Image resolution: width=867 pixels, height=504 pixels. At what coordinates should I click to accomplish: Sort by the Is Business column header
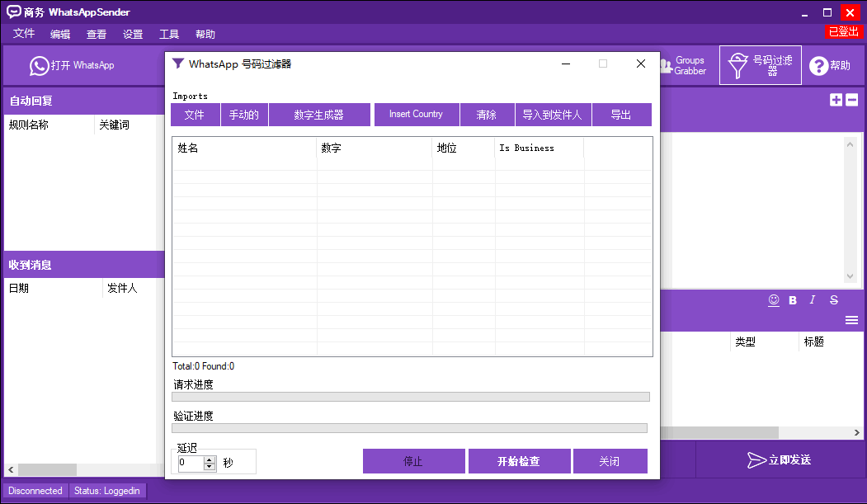[x=540, y=148]
